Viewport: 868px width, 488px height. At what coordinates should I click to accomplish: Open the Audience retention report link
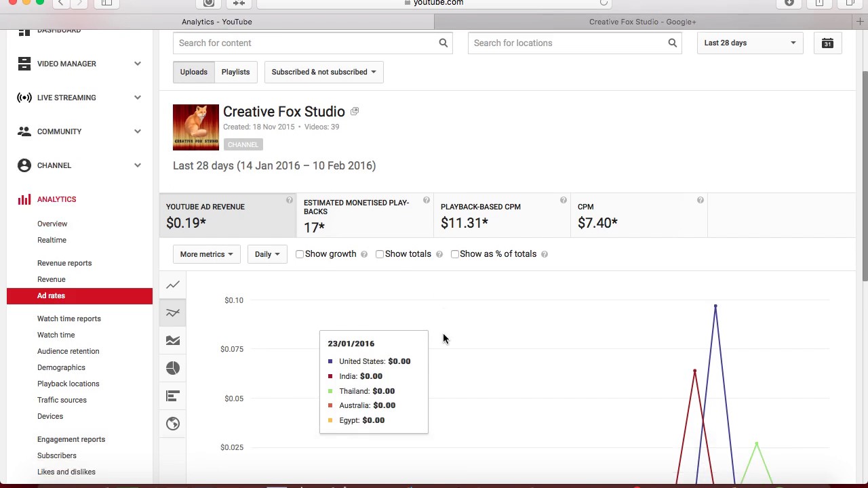[68, 351]
